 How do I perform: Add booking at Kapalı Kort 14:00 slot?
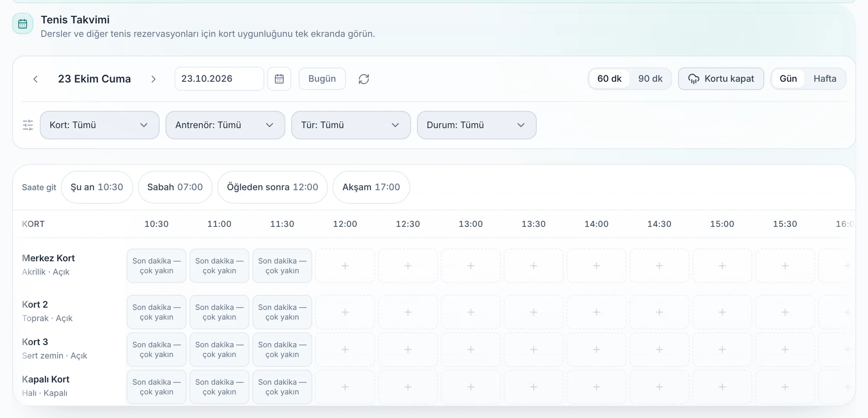[x=596, y=387]
